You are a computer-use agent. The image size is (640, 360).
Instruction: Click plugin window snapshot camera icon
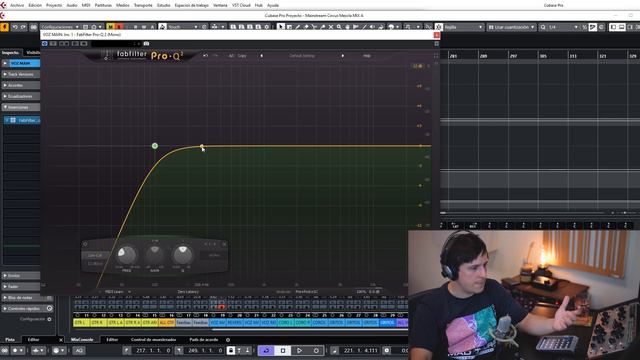click(x=146, y=44)
